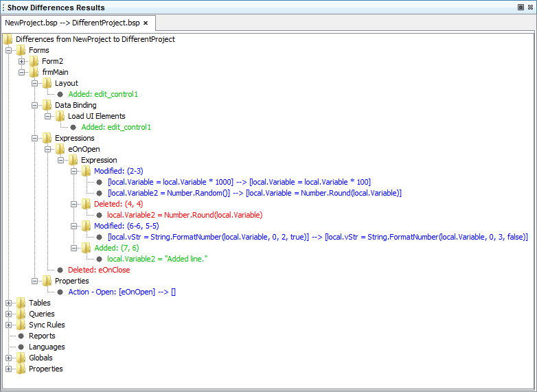The width and height of the screenshot is (537, 392).
Task: Select the NewProject.bsp to DifferentProject.bsp tab
Action: pyautogui.click(x=71, y=23)
